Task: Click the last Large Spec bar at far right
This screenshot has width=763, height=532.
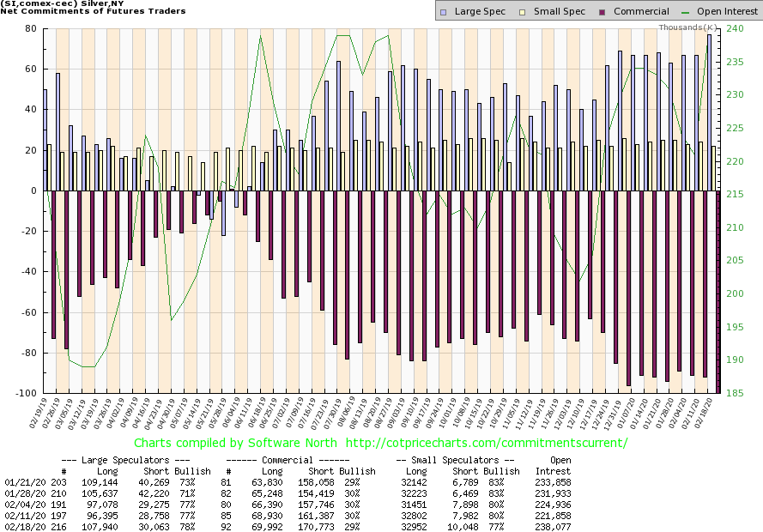Action: click(709, 112)
